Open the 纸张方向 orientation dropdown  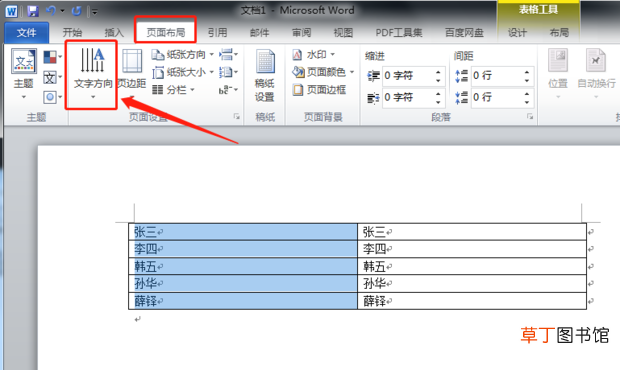[183, 55]
